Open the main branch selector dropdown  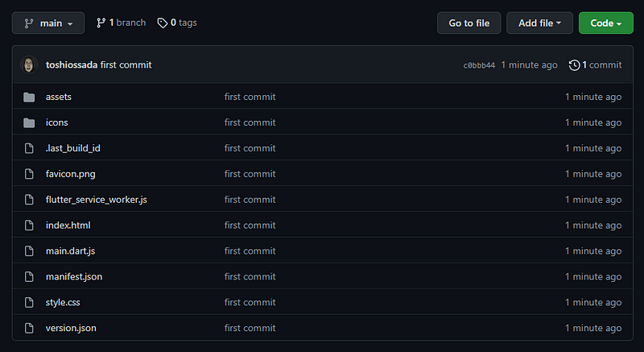(48, 23)
